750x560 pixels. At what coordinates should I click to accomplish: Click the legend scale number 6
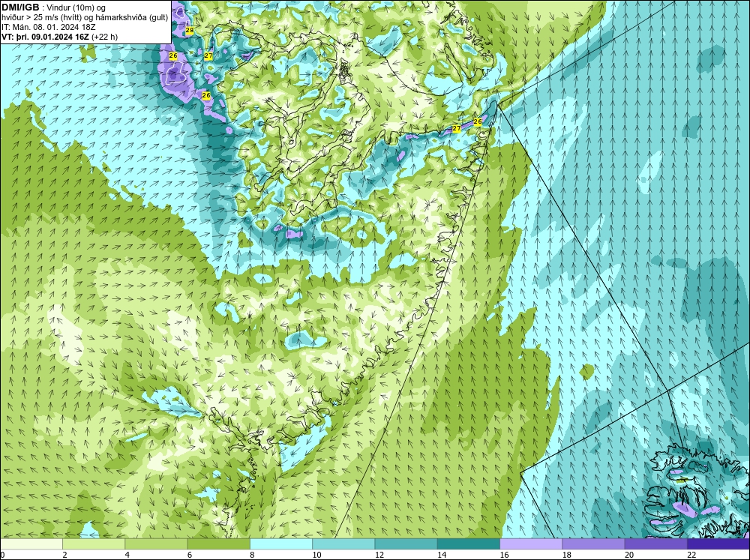click(190, 555)
